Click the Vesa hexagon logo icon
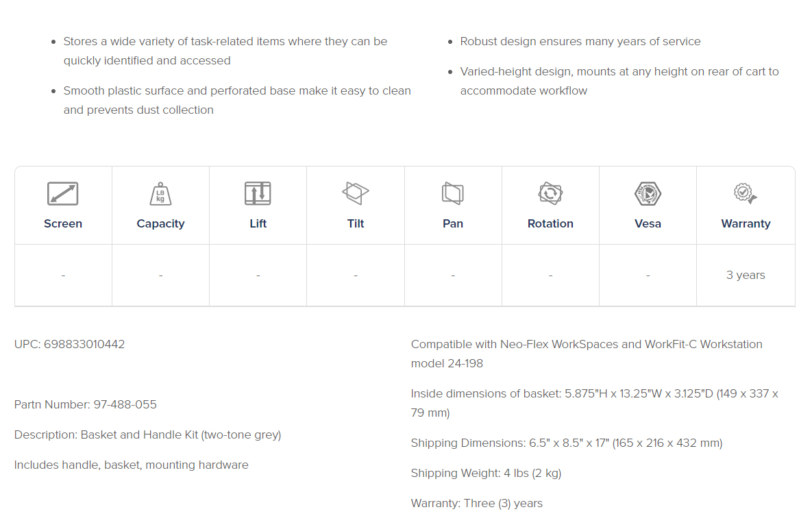812x527 pixels. pyautogui.click(x=648, y=194)
